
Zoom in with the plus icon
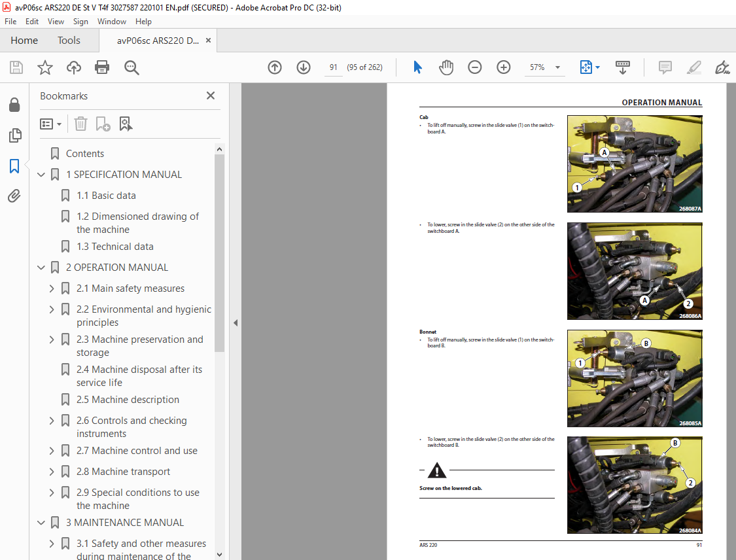click(x=504, y=67)
